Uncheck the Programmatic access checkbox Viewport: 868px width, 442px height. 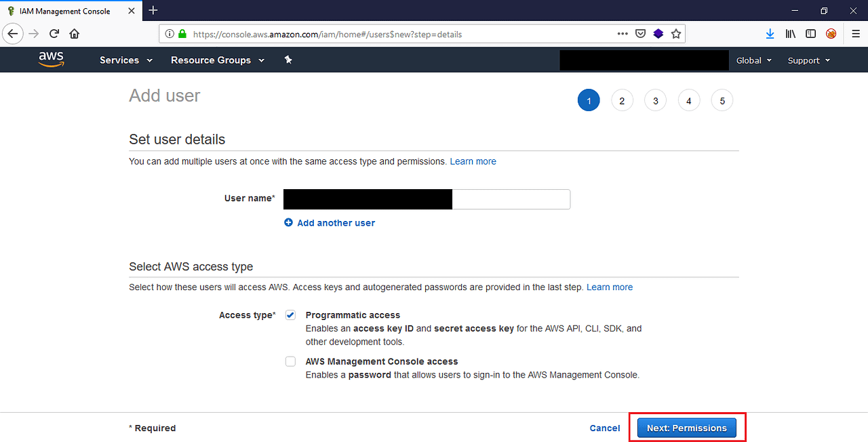point(290,315)
